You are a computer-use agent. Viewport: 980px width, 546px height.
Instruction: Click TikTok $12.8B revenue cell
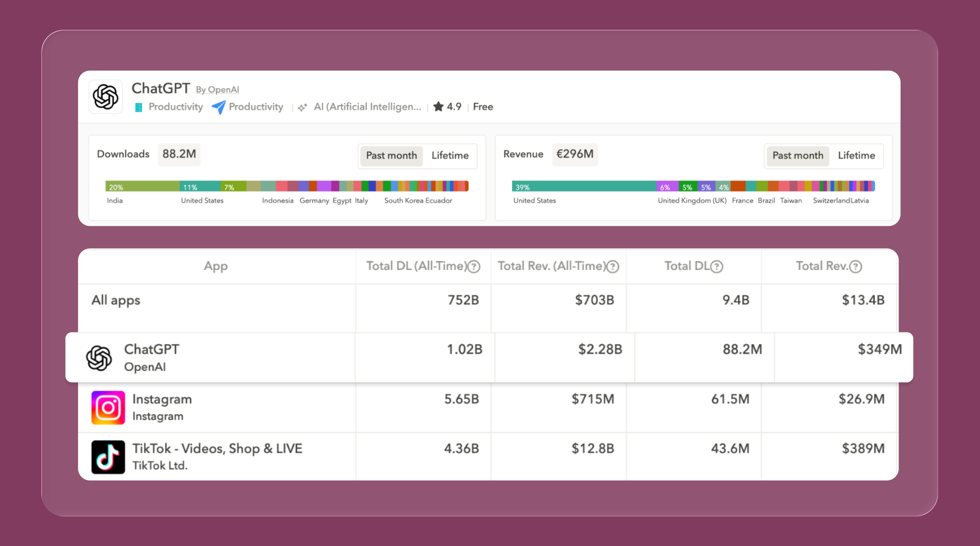point(593,449)
